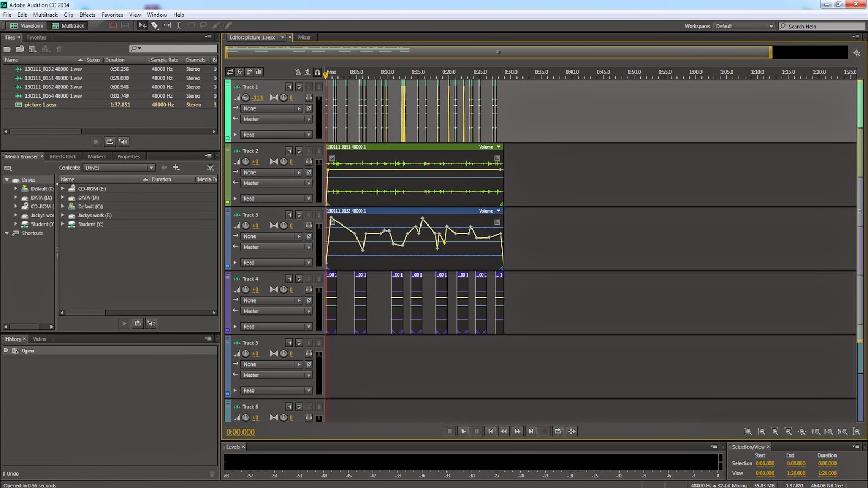Solo Track 1
Viewport: 868px width, 488px height.
click(x=299, y=87)
